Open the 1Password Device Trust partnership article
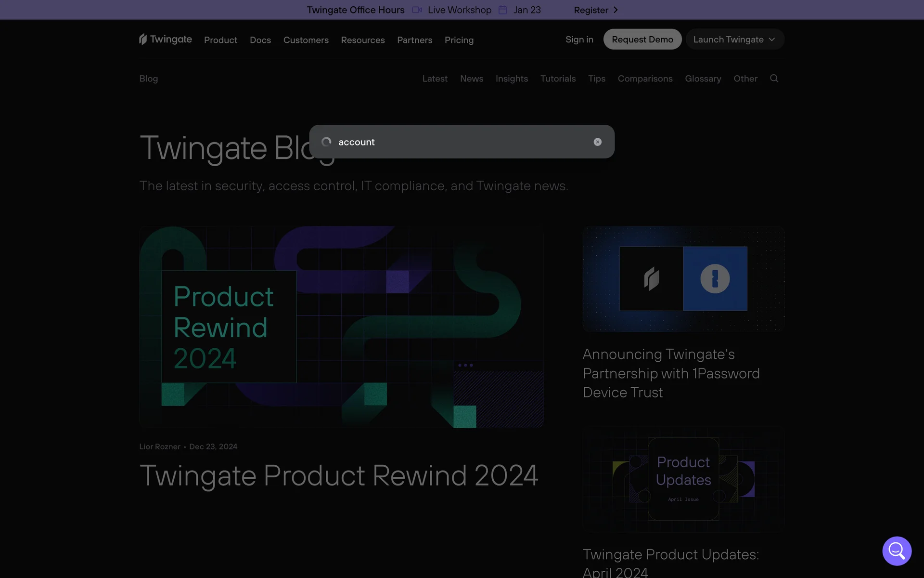 [671, 373]
